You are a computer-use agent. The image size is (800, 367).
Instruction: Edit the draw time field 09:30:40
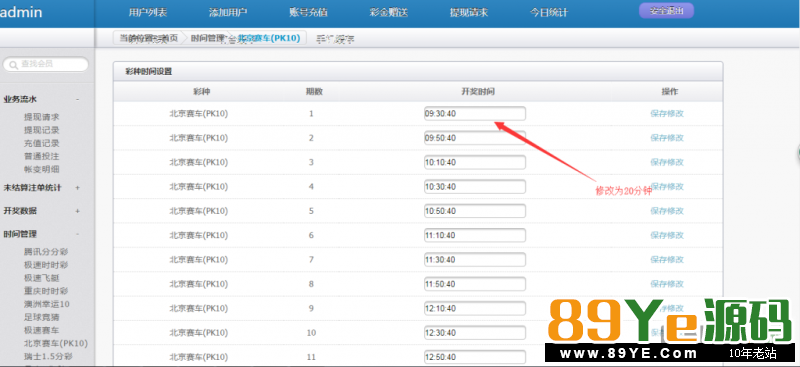pos(474,113)
